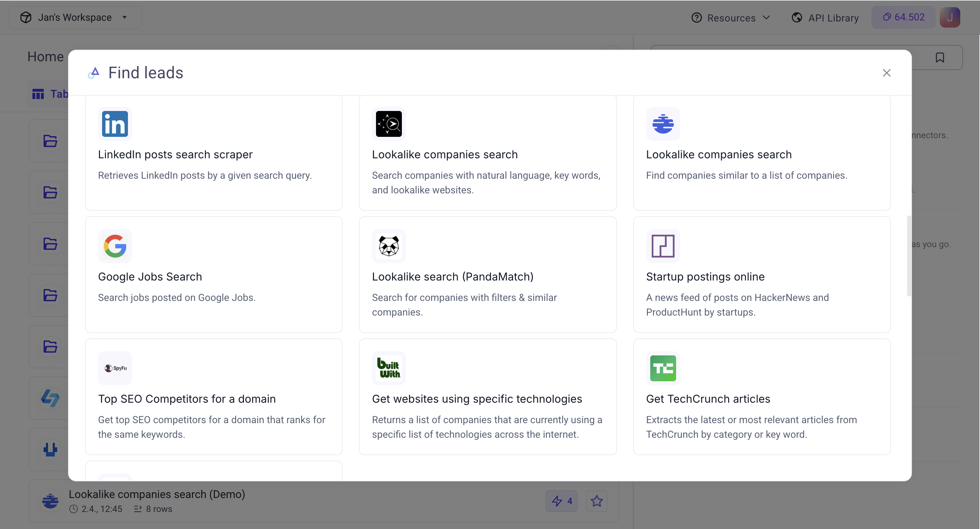Expand the Jan's Workspace dropdown
This screenshot has height=529, width=980.
(x=75, y=17)
